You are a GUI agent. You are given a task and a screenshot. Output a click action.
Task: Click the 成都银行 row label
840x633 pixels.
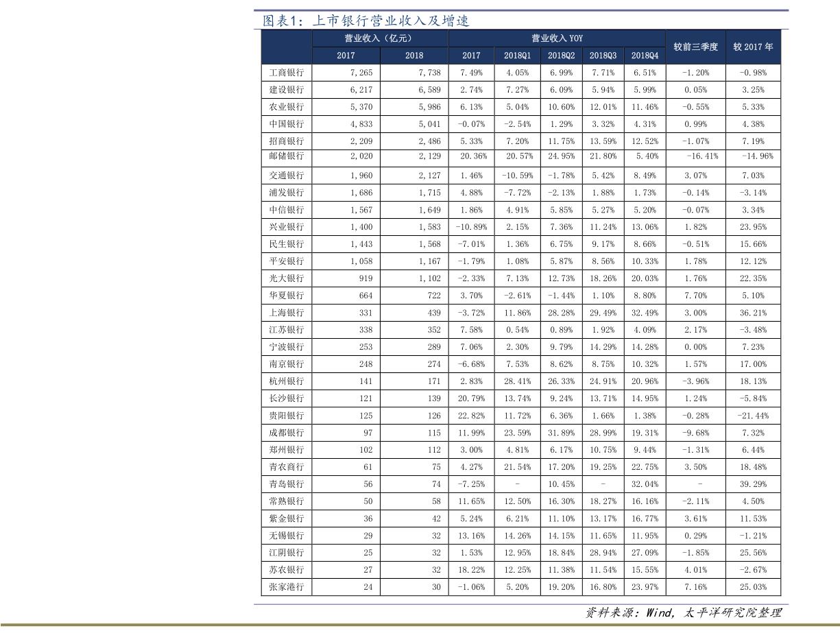(287, 433)
